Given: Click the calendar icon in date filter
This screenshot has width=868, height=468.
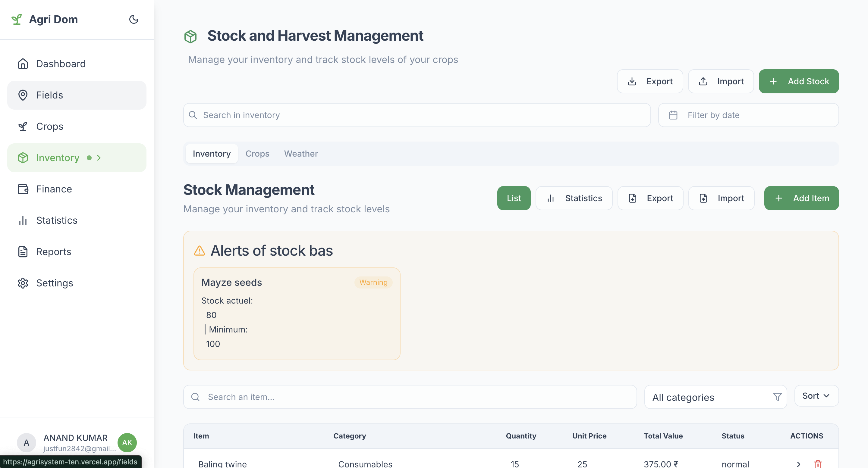Looking at the screenshot, I should [673, 115].
